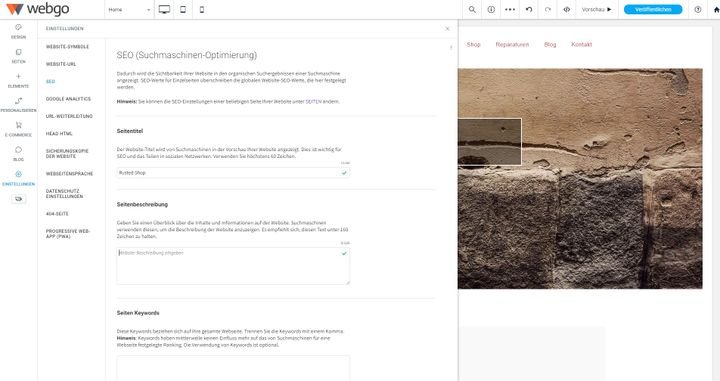
Task: Open the Elemente add panel
Action: pos(18,80)
